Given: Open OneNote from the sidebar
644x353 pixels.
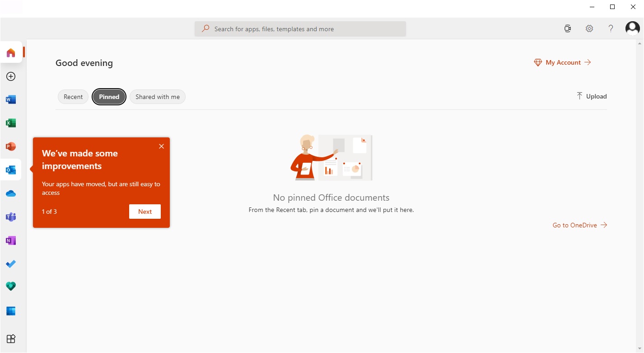Looking at the screenshot, I should click(x=11, y=240).
